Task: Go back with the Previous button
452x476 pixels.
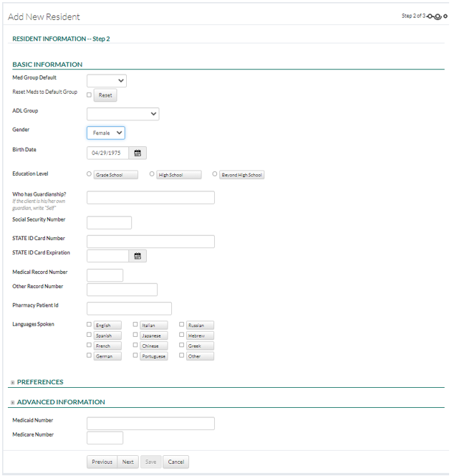Action: [x=102, y=462]
